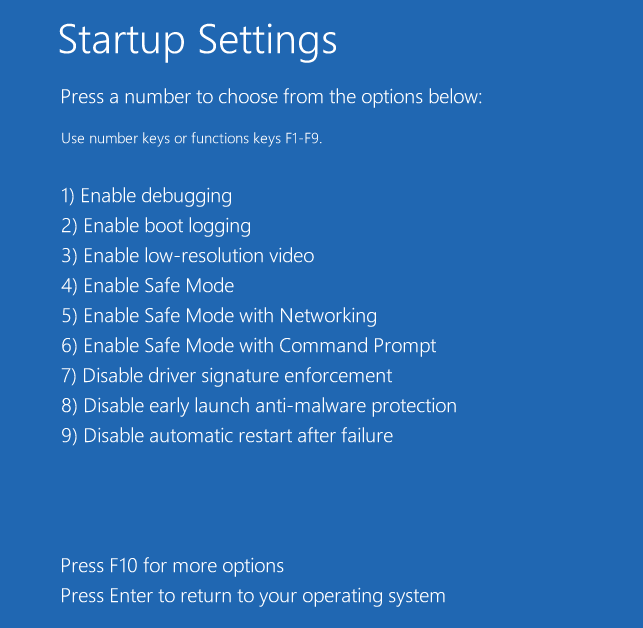Select the Enable debugging option
The image size is (643, 628).
coord(146,196)
